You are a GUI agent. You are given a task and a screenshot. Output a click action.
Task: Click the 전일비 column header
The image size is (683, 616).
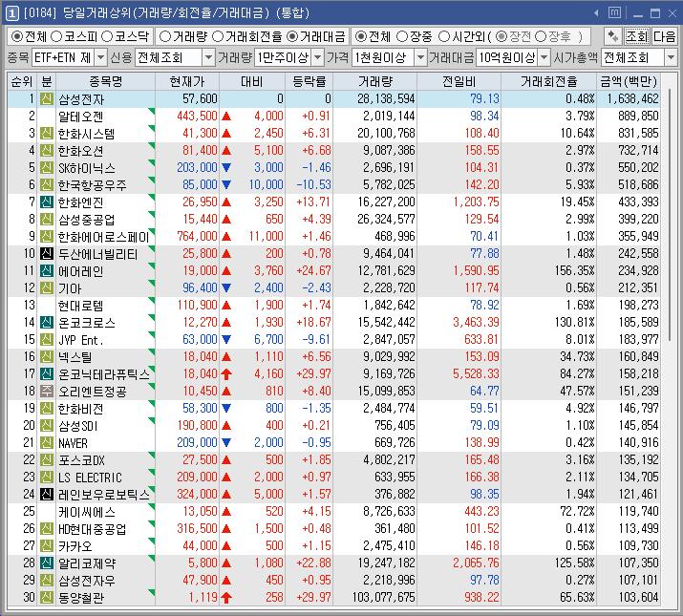[459, 82]
